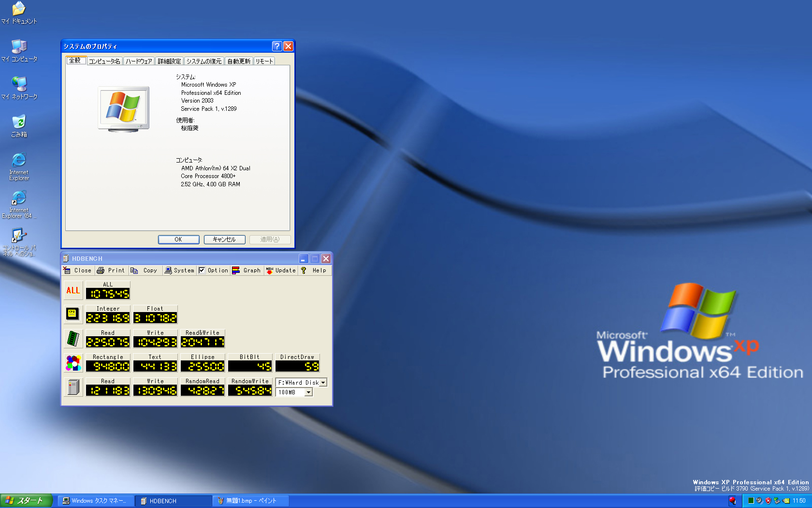Expand the F:\Hard Disk drive dropdown
This screenshot has width=812, height=508.
[323, 383]
